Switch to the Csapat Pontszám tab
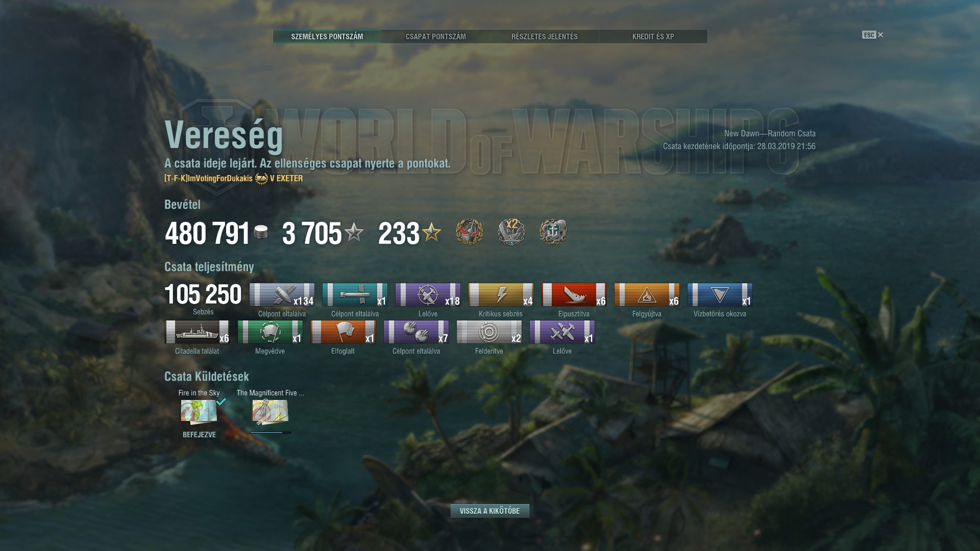This screenshot has width=980, height=551. click(x=435, y=36)
